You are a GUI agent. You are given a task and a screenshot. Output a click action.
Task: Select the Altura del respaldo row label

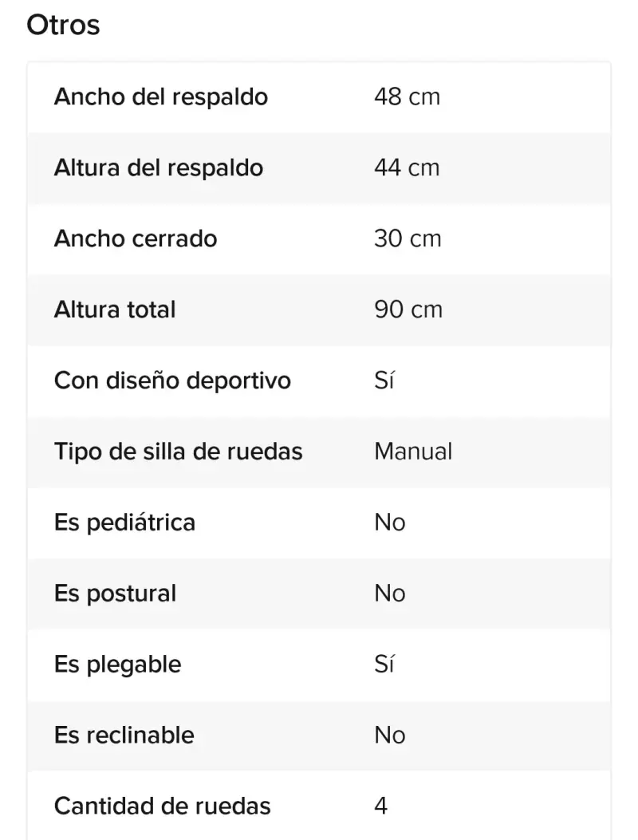pos(159,168)
